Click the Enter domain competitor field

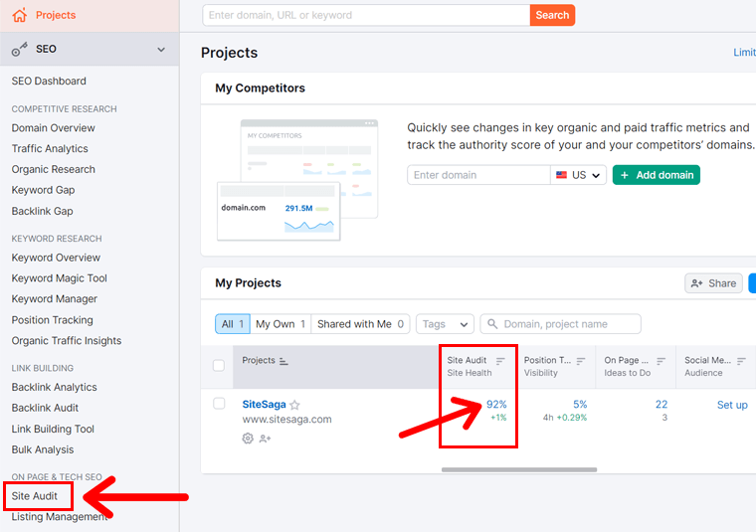478,175
